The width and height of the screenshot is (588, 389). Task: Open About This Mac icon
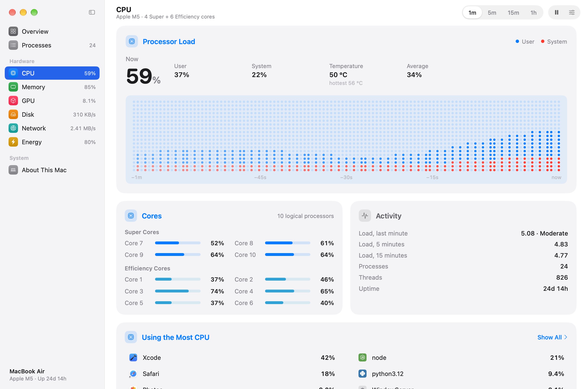pyautogui.click(x=13, y=170)
